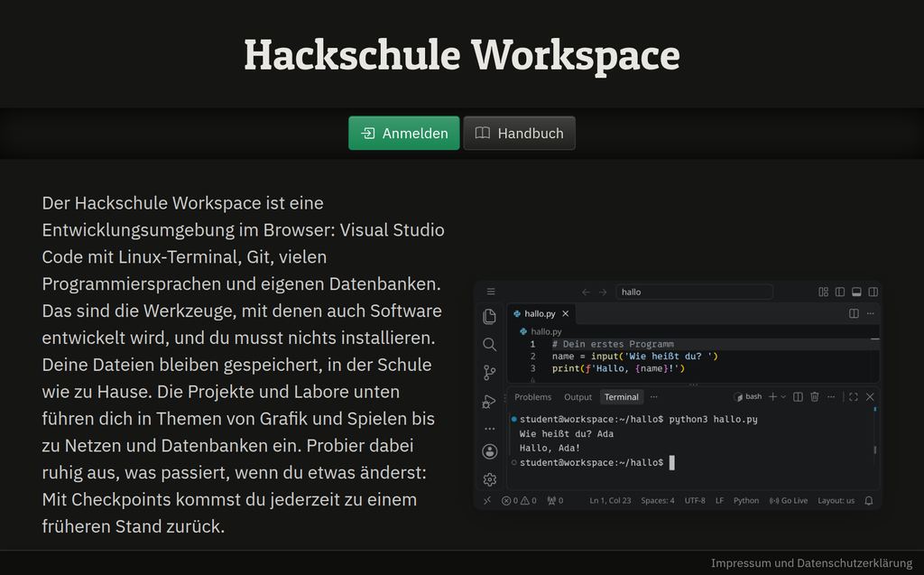Click the Customize Layout icon

tap(823, 292)
